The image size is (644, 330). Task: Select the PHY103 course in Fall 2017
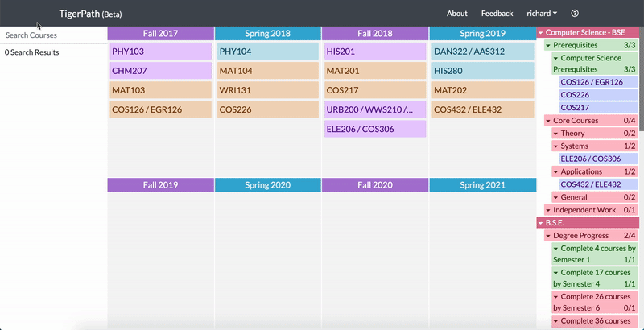coord(160,52)
